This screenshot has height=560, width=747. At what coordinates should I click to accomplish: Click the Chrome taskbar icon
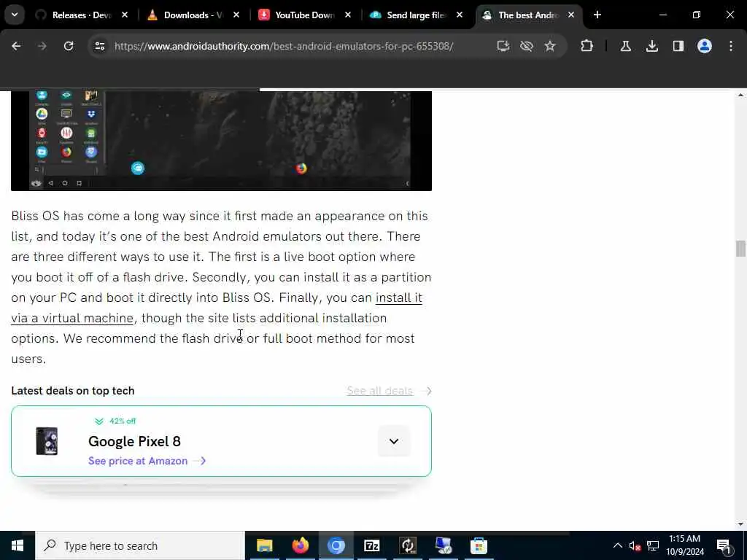click(336, 545)
